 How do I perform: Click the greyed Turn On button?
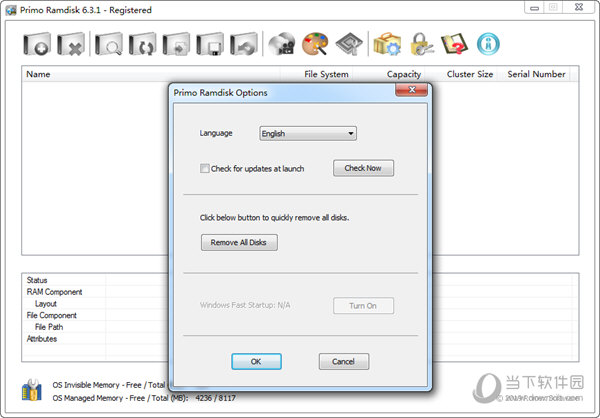coord(363,305)
